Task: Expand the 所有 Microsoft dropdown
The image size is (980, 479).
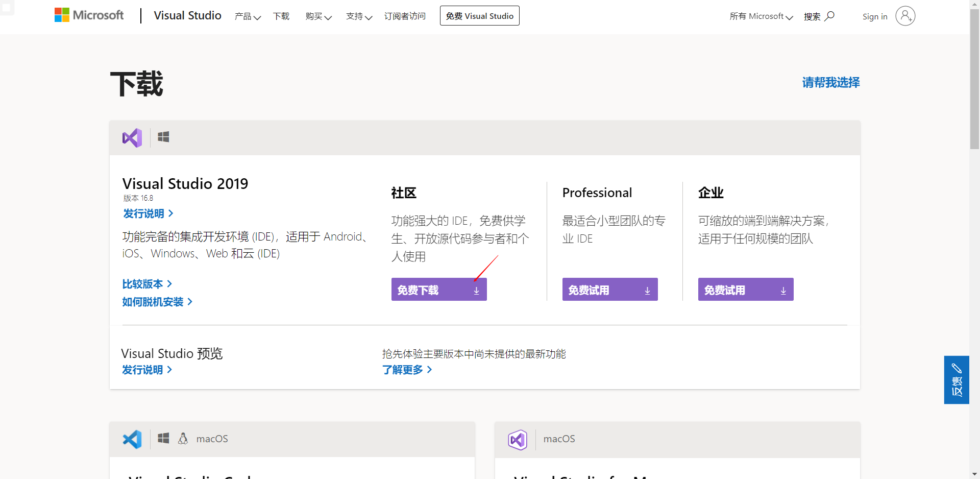Action: 761,16
